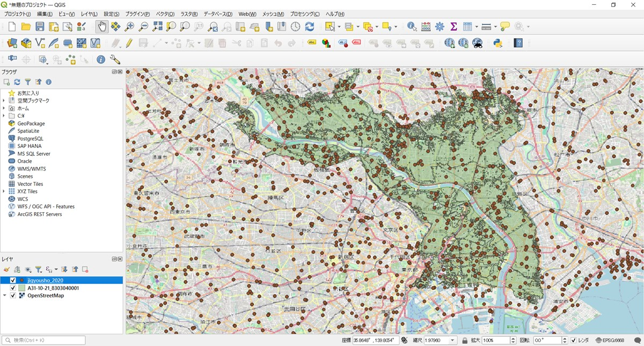This screenshot has width=644, height=346.
Task: Show statistical summary with the sigma icon
Action: click(453, 26)
